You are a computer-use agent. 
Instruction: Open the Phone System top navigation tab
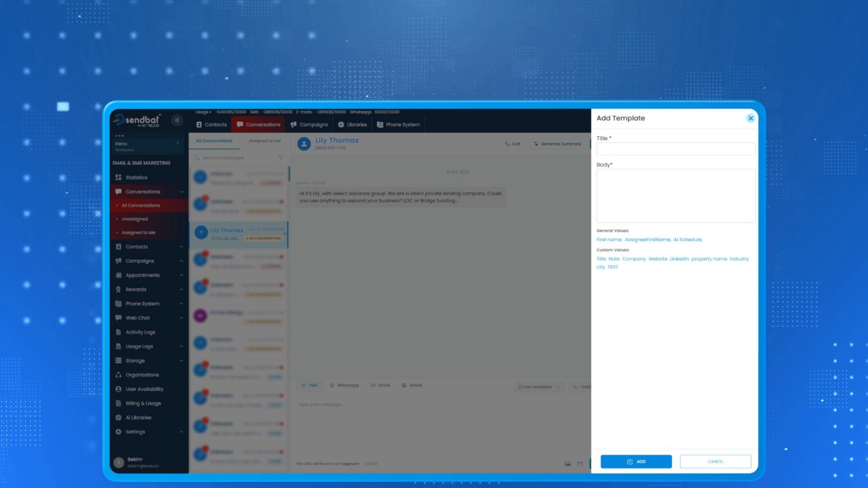pos(398,125)
